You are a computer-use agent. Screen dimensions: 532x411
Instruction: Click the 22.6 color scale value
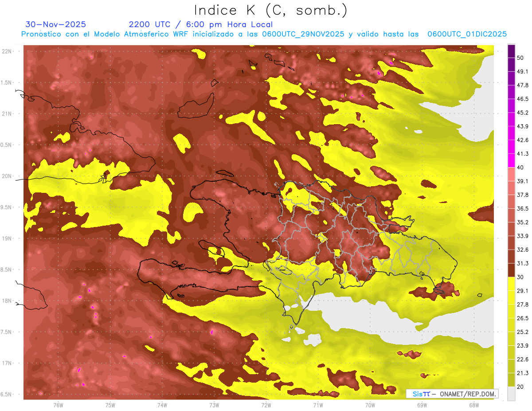coord(523,359)
